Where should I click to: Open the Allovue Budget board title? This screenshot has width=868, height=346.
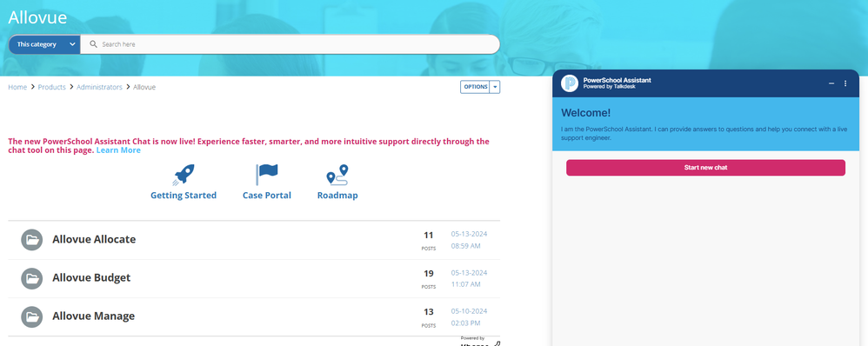pyautogui.click(x=91, y=278)
